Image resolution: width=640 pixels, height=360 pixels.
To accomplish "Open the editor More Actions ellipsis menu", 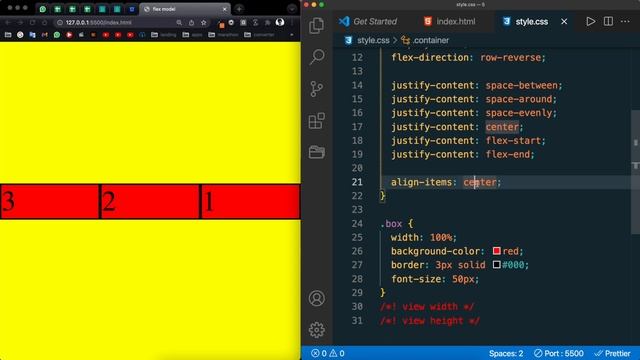I will click(625, 21).
